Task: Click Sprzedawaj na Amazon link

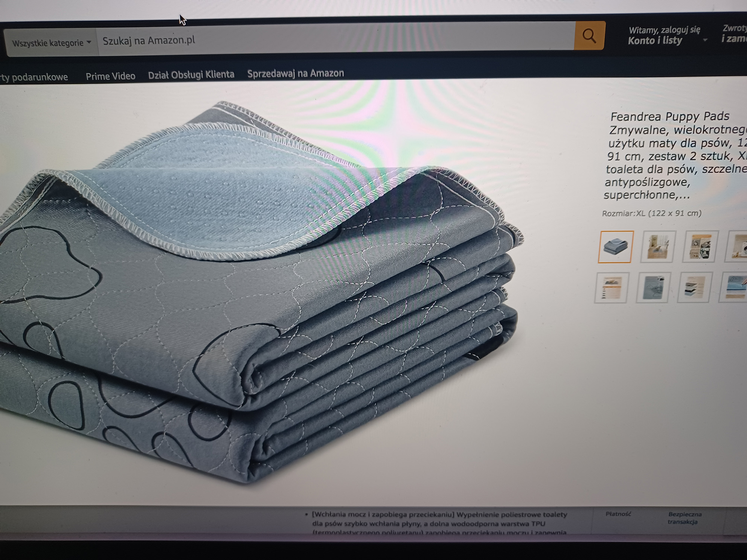Action: [295, 73]
